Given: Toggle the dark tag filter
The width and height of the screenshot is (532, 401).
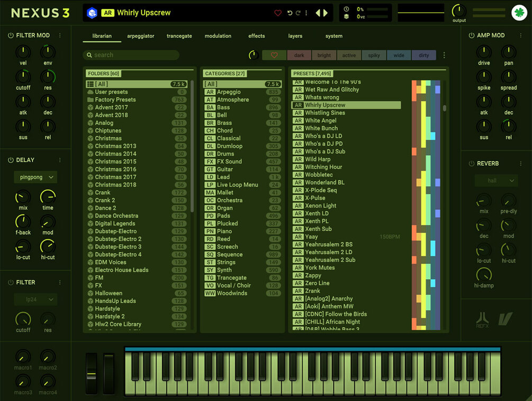Looking at the screenshot, I should [299, 55].
